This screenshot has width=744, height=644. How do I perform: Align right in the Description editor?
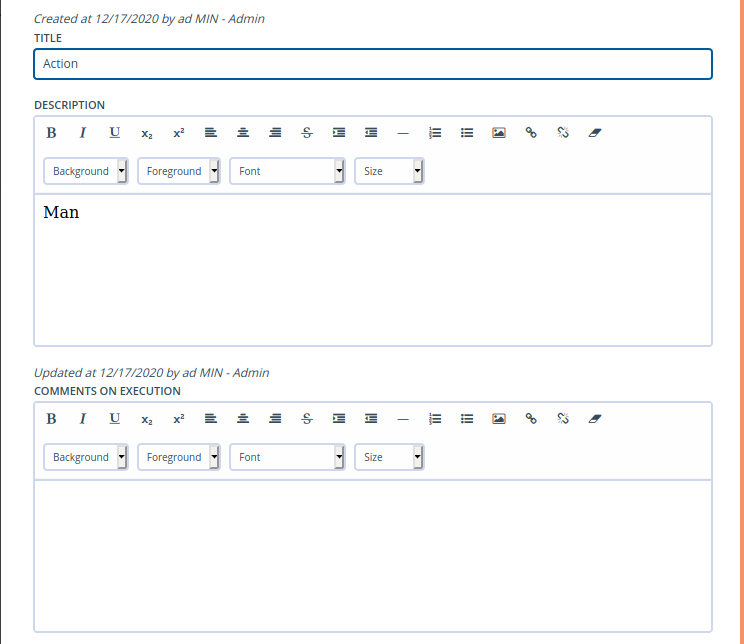click(275, 133)
